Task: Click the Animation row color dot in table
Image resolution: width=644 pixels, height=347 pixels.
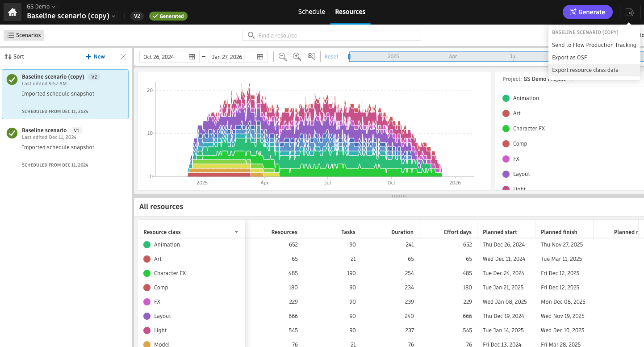Action: pos(147,245)
